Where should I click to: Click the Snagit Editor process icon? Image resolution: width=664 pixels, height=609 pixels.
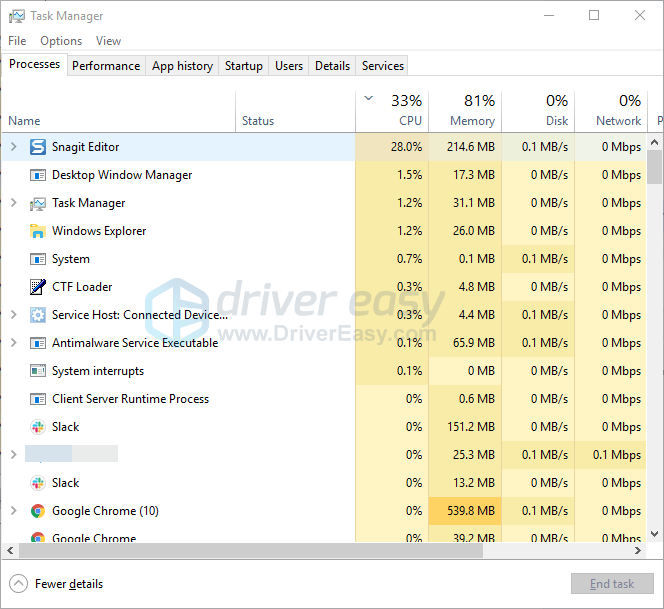[38, 147]
